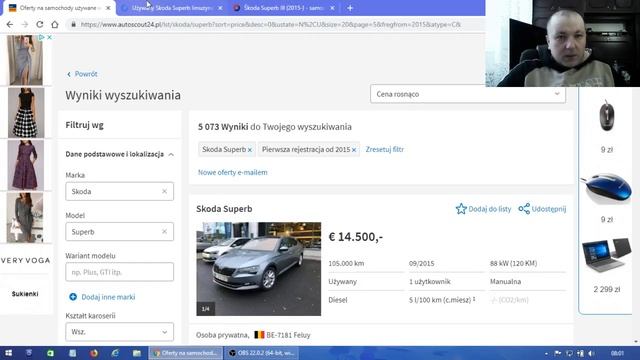Click 'Nowe oferty e-mailem' link
Viewport: 640px width, 360px height.
click(233, 172)
